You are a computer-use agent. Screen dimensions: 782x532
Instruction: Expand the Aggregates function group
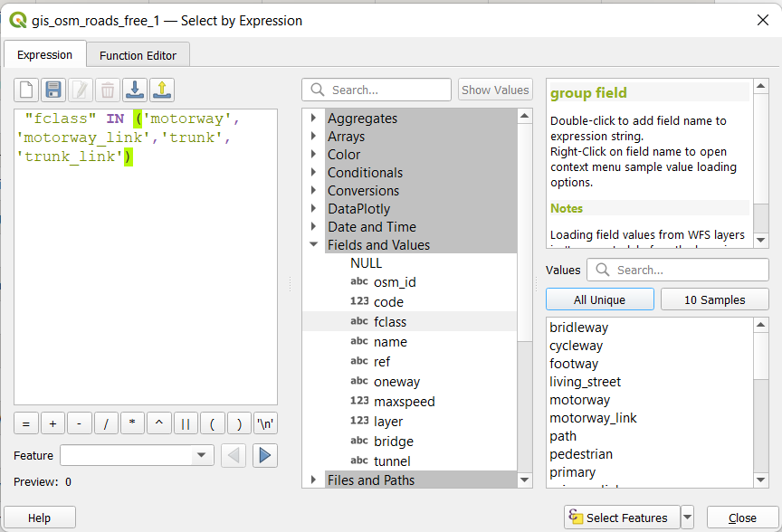click(313, 119)
